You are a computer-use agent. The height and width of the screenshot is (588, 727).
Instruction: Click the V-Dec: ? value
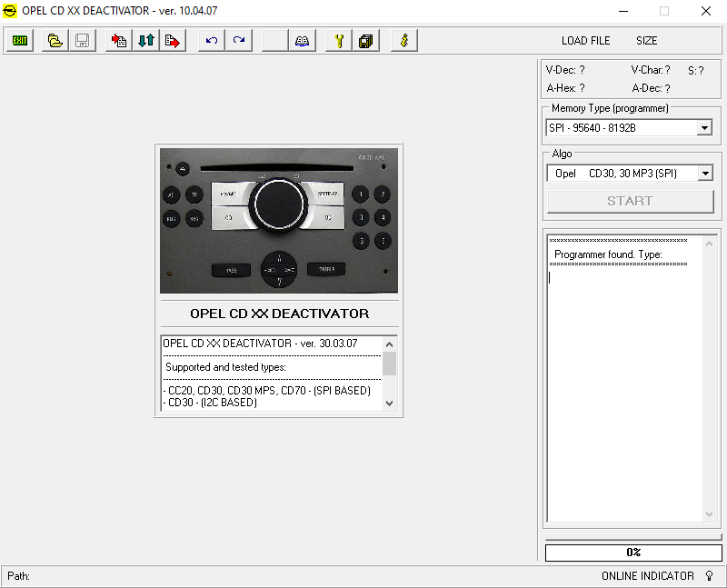pos(565,70)
